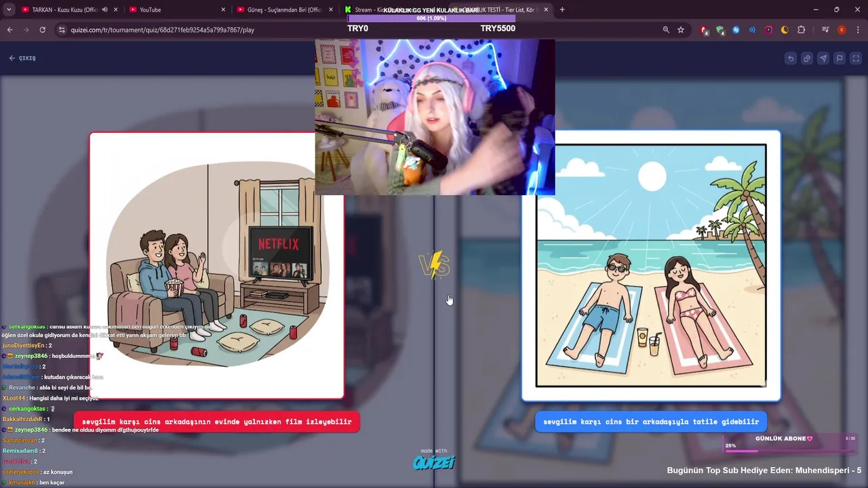Click chat message 'kutudan çıkaracak'
868x488 pixels.
coord(73,377)
